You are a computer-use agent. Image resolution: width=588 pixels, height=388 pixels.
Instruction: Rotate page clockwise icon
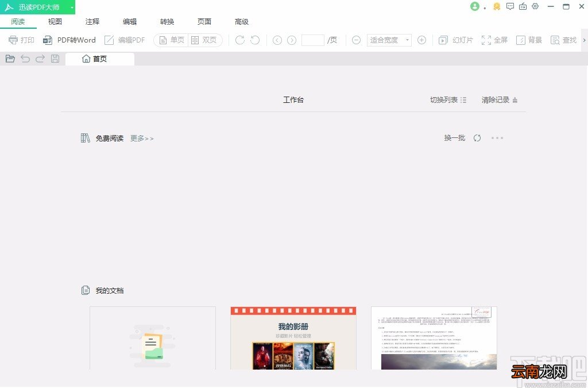click(x=240, y=40)
